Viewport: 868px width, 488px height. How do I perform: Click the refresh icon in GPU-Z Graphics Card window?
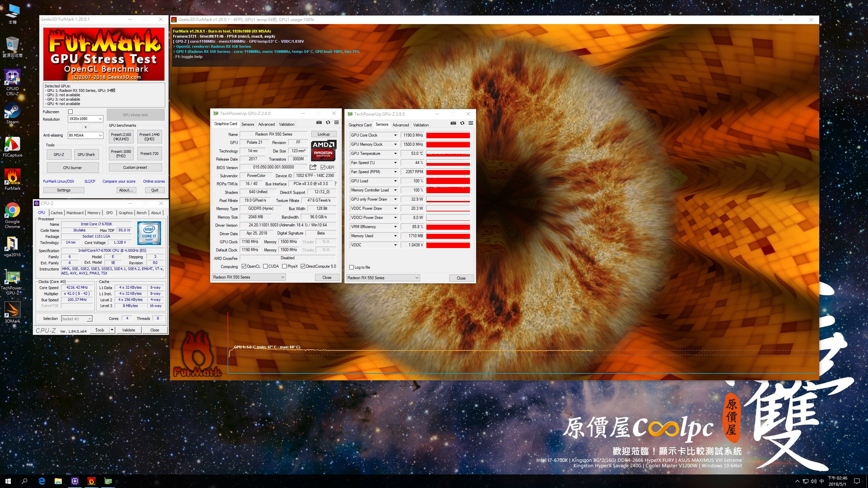click(x=328, y=123)
